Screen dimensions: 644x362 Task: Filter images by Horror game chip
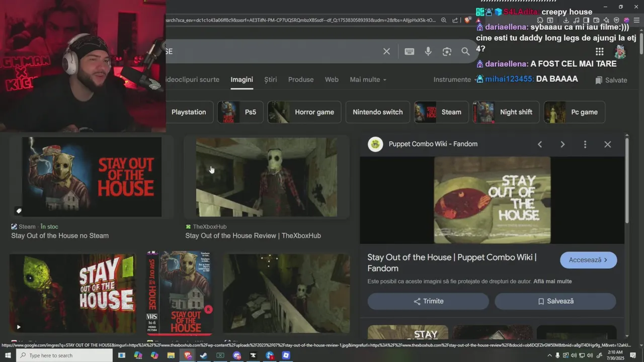(304, 112)
